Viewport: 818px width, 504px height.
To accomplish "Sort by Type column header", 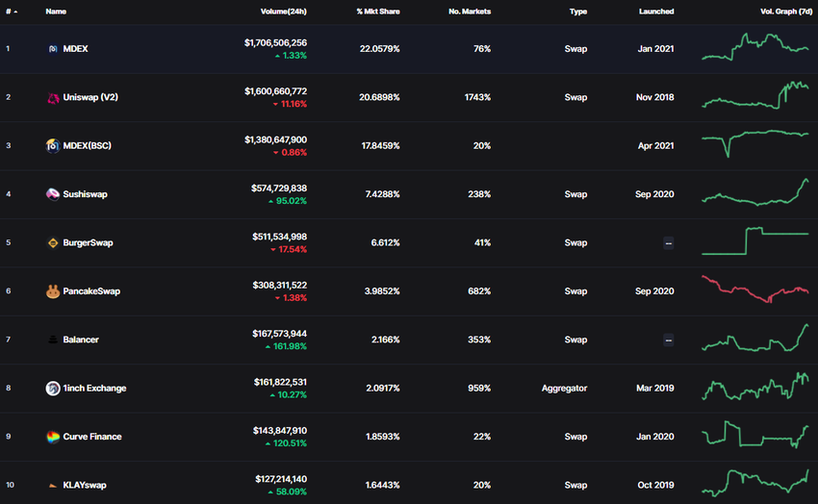I will (578, 12).
